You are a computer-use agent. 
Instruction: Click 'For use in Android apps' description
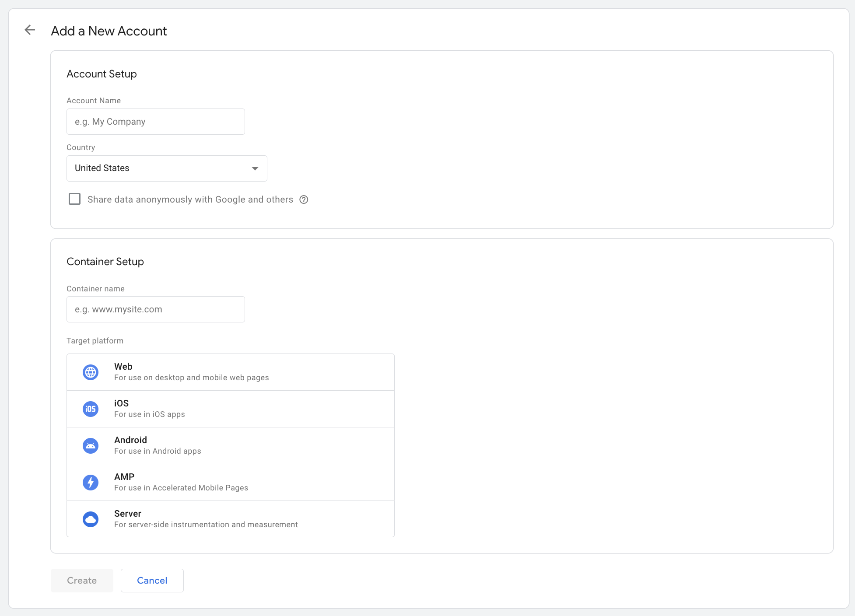tap(158, 451)
